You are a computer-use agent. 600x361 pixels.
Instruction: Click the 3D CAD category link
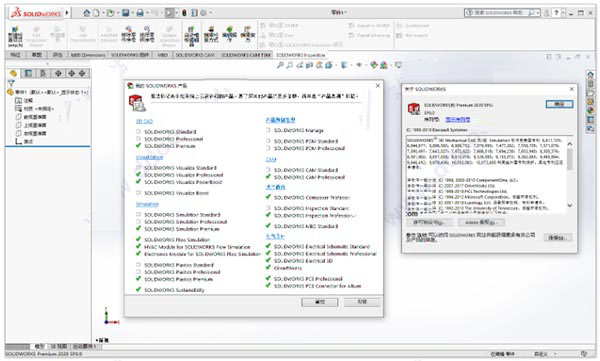pyautogui.click(x=144, y=121)
